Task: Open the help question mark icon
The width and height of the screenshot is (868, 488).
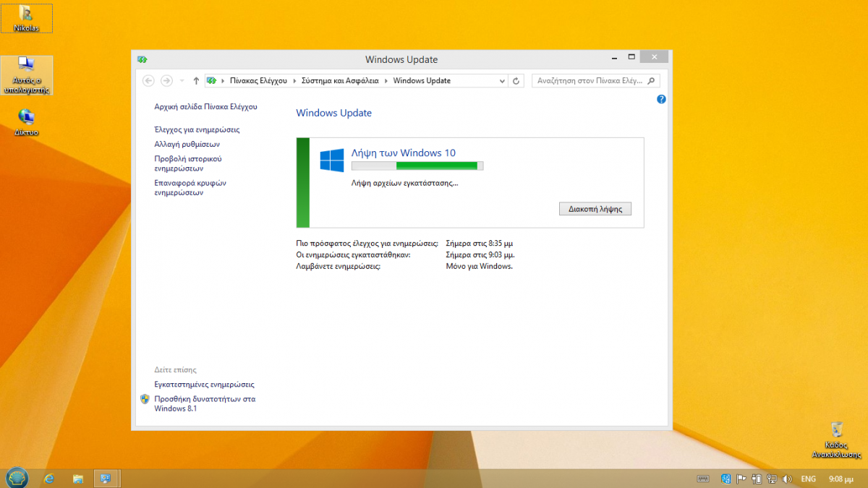Action: 661,99
